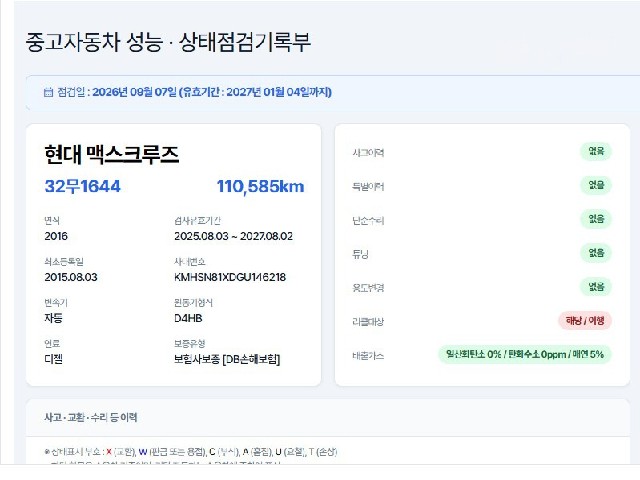
Task: Click the 없음 badge for 단순수리
Action: [x=596, y=219]
